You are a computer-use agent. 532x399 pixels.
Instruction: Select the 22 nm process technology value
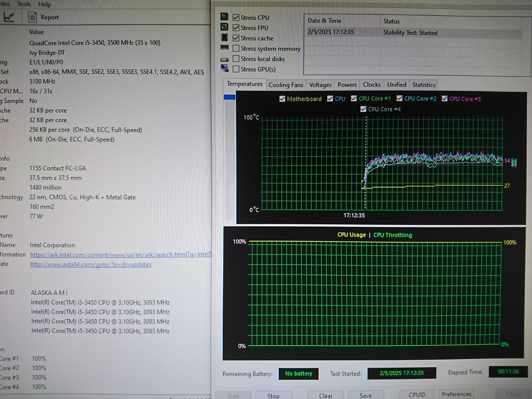pos(82,197)
